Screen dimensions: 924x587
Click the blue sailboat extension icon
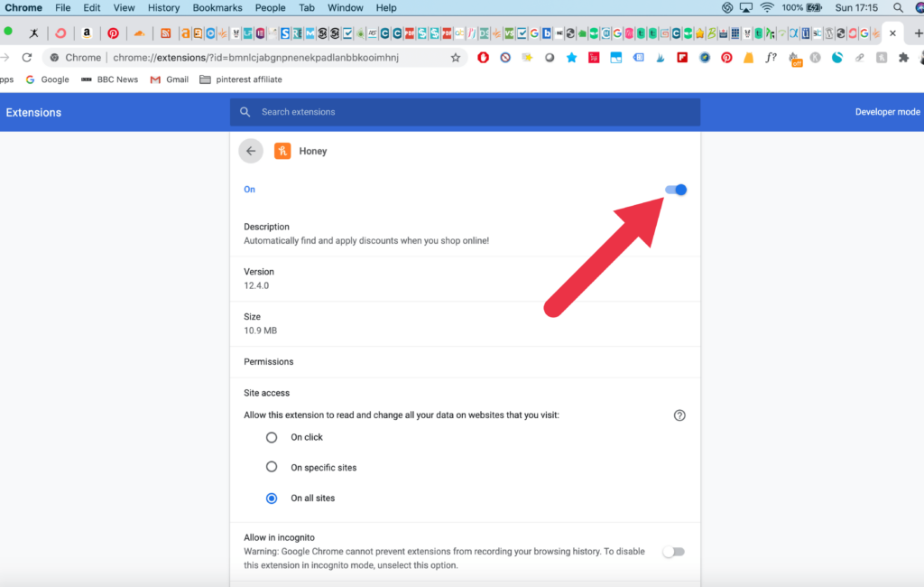point(661,58)
